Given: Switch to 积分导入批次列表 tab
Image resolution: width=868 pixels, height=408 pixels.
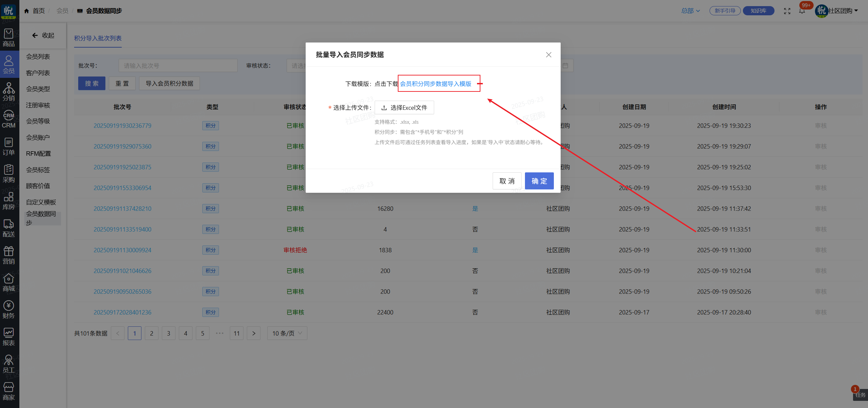Looking at the screenshot, I should [98, 38].
